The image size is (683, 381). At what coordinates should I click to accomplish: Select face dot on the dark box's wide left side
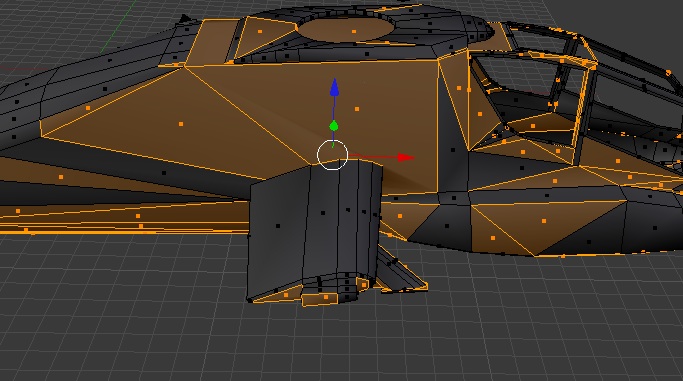278,226
